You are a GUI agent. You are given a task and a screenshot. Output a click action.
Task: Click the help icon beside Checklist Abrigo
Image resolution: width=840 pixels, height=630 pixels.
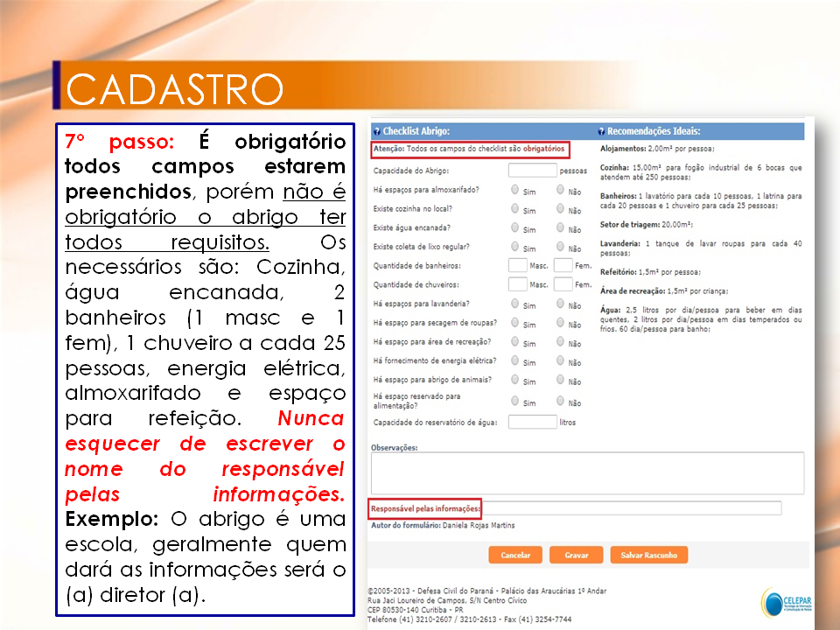376,131
